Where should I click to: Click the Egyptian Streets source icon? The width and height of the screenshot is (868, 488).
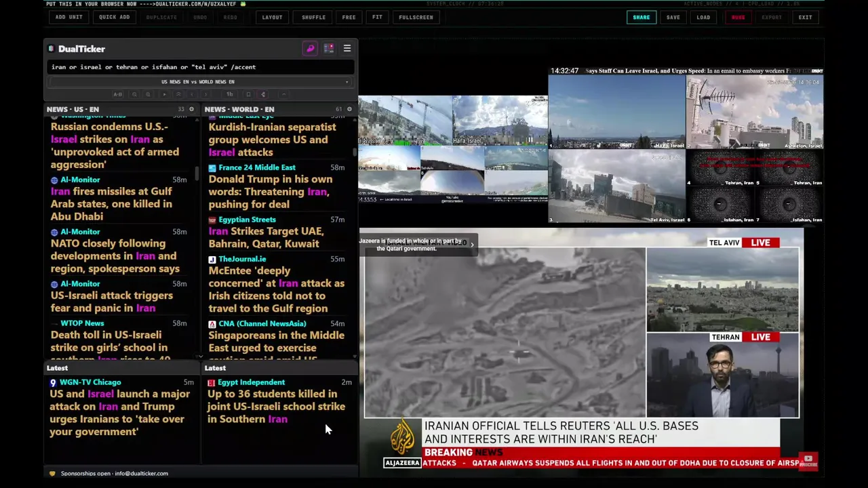pyautogui.click(x=212, y=220)
